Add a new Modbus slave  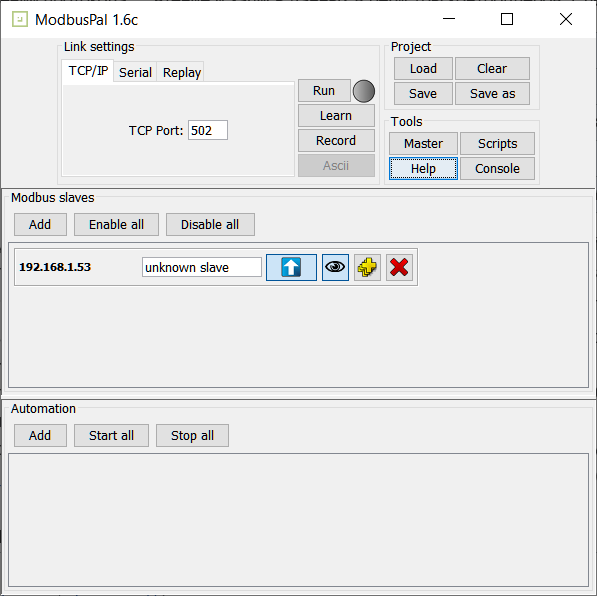(x=40, y=224)
